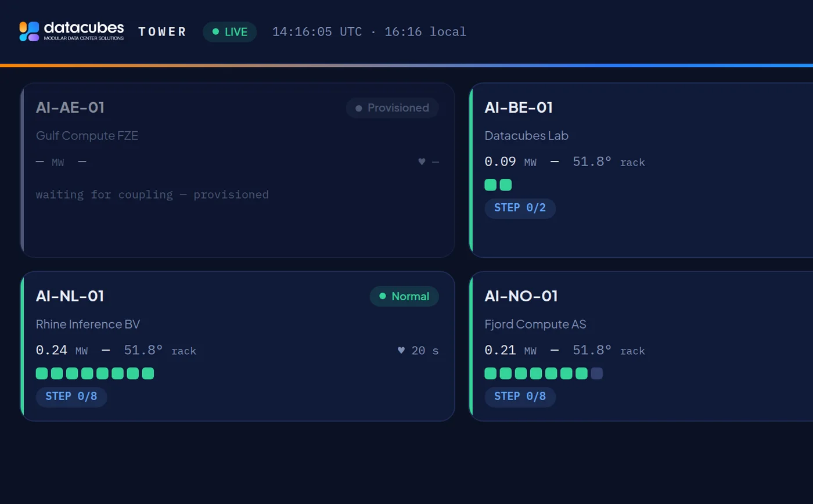Open the AI-NO-01 card title
The width and height of the screenshot is (813, 504).
pyautogui.click(x=521, y=296)
